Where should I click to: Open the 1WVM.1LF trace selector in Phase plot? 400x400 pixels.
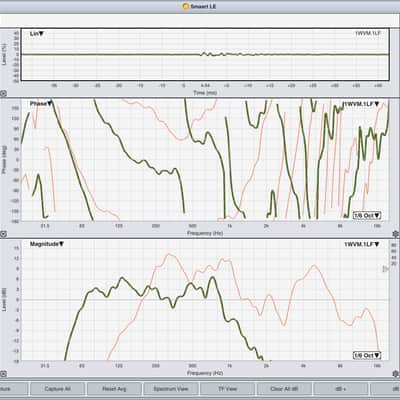[361, 104]
